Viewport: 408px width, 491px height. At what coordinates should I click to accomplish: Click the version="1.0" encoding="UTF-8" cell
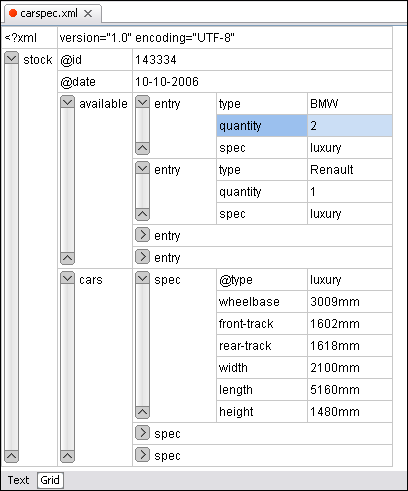click(x=225, y=38)
